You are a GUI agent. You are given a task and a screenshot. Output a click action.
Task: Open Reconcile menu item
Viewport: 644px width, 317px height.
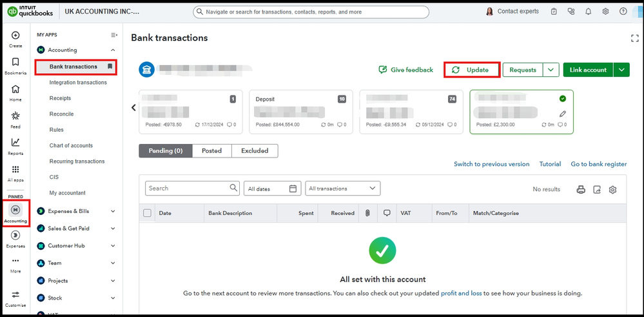click(x=62, y=114)
